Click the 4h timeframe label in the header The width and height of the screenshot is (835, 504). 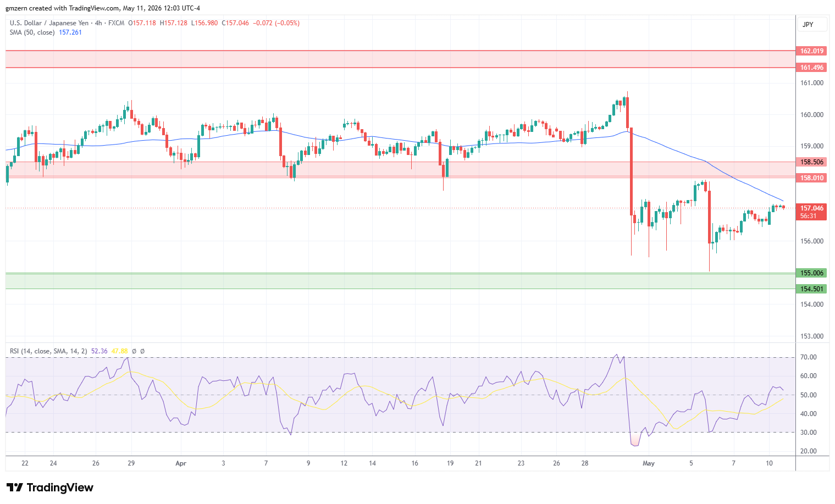(98, 23)
